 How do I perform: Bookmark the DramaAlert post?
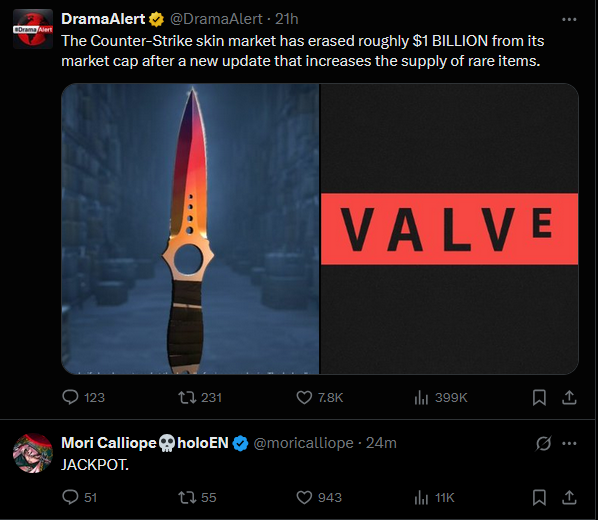pos(539,397)
